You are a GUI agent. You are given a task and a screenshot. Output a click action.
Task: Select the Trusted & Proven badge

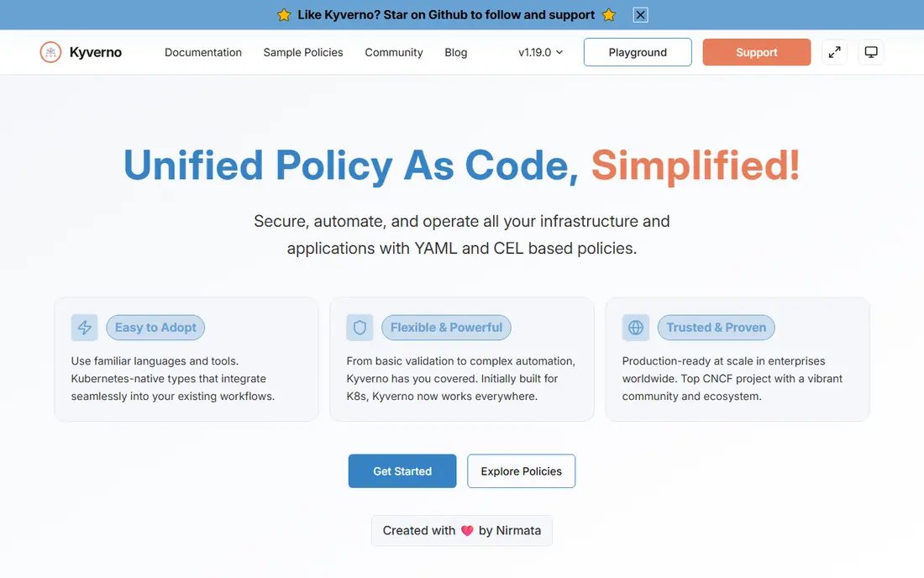tap(716, 328)
